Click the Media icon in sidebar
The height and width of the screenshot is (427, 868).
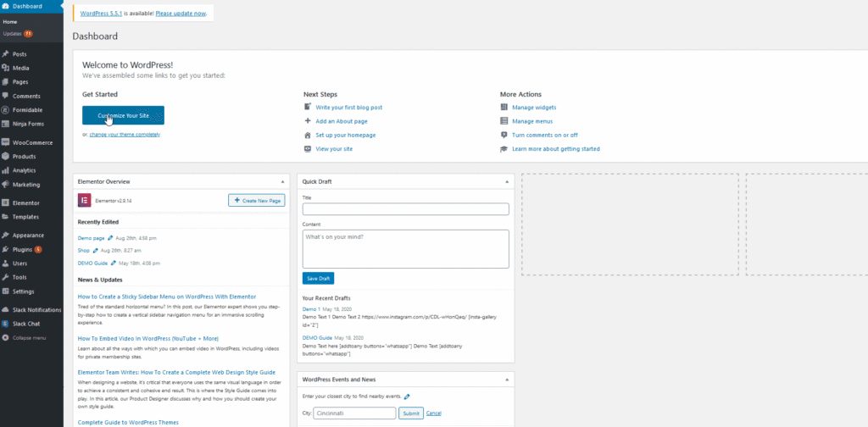pos(6,68)
